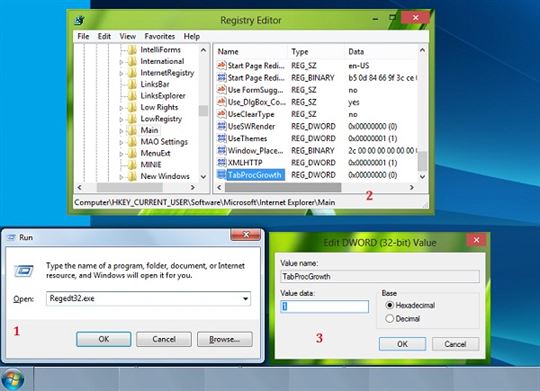Click the string icon of Use_DlgBox_Co value
Image resolution: width=540 pixels, height=391 pixels.
click(221, 102)
